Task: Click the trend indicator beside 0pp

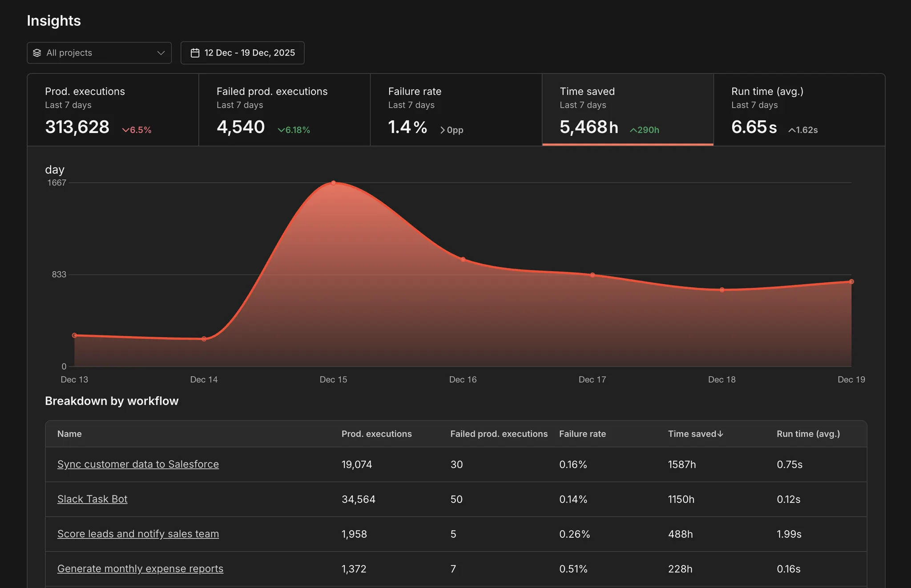Action: (x=443, y=130)
